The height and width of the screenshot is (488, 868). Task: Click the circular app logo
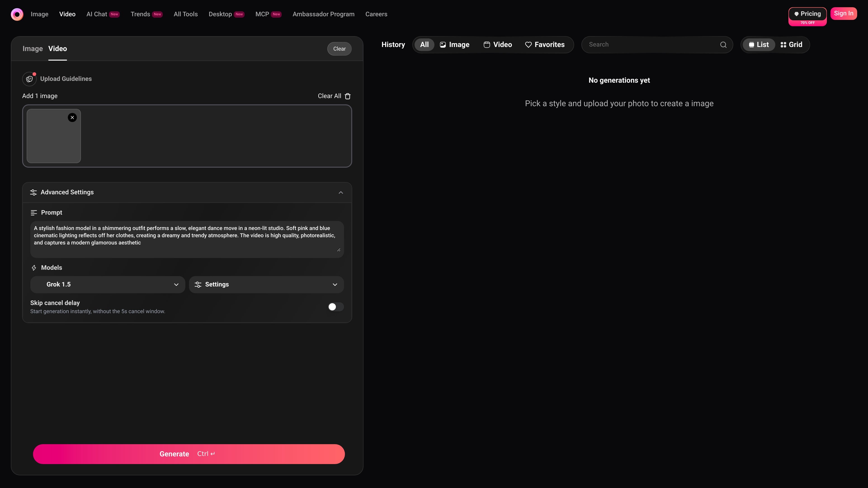(17, 14)
